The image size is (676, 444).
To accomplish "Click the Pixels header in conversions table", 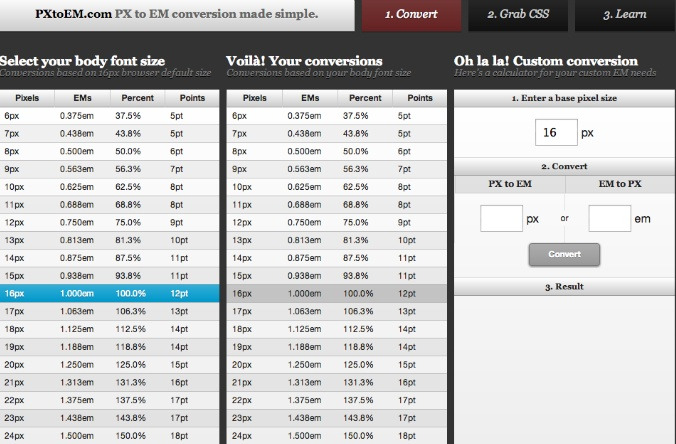I will (x=255, y=98).
